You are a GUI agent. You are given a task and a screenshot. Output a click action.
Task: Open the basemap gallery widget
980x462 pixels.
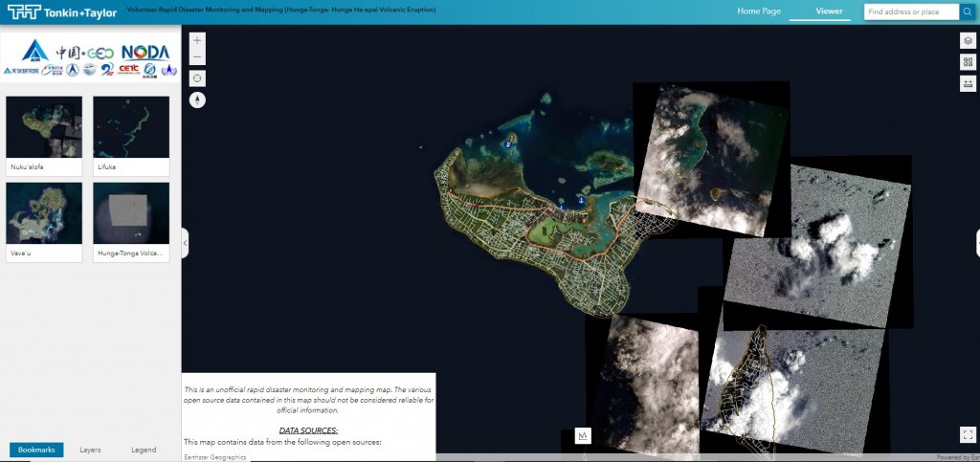tap(969, 62)
